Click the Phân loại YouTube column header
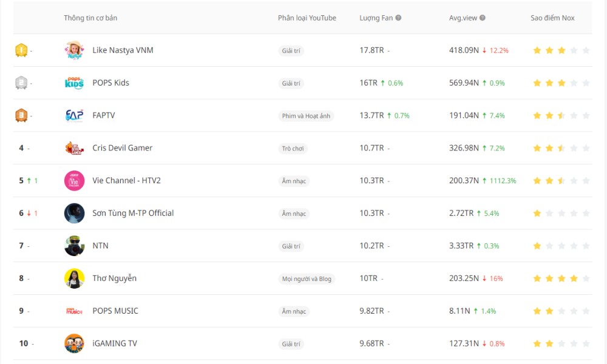 pyautogui.click(x=307, y=18)
